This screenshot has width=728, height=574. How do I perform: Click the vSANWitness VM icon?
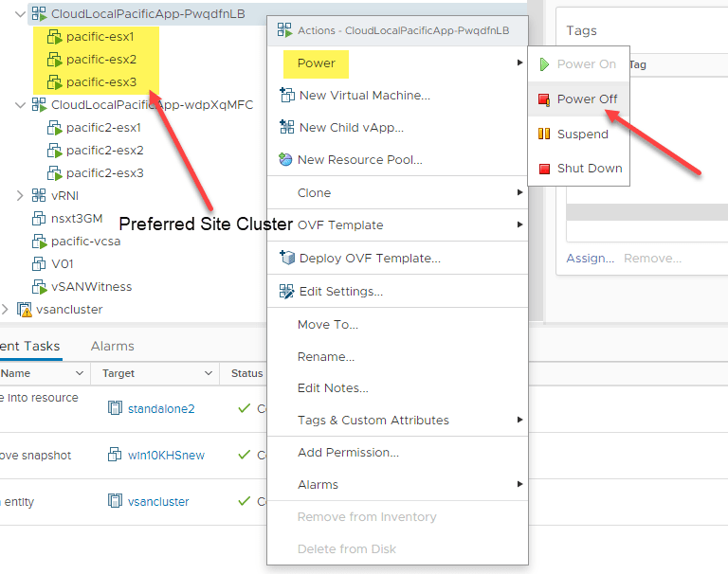(x=39, y=286)
